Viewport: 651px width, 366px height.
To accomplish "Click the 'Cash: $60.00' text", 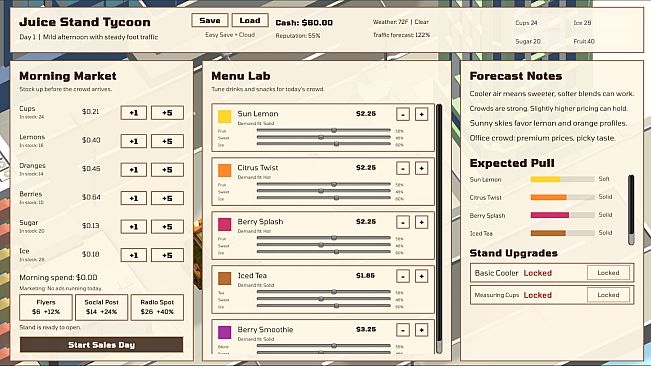I will 304,22.
